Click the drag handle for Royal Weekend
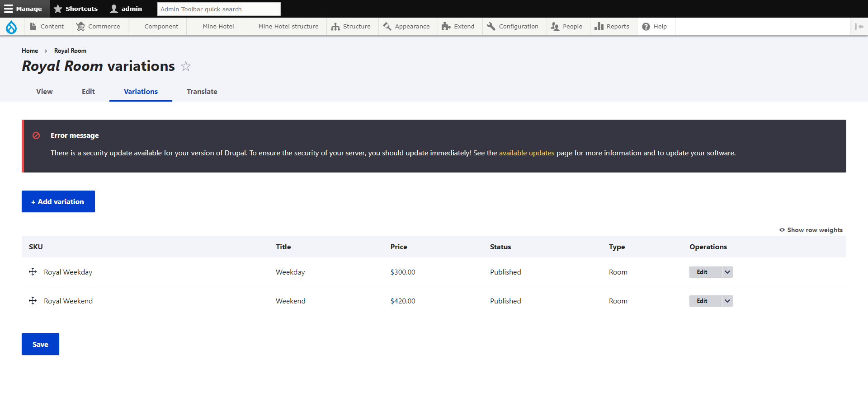868x415 pixels. 33,301
